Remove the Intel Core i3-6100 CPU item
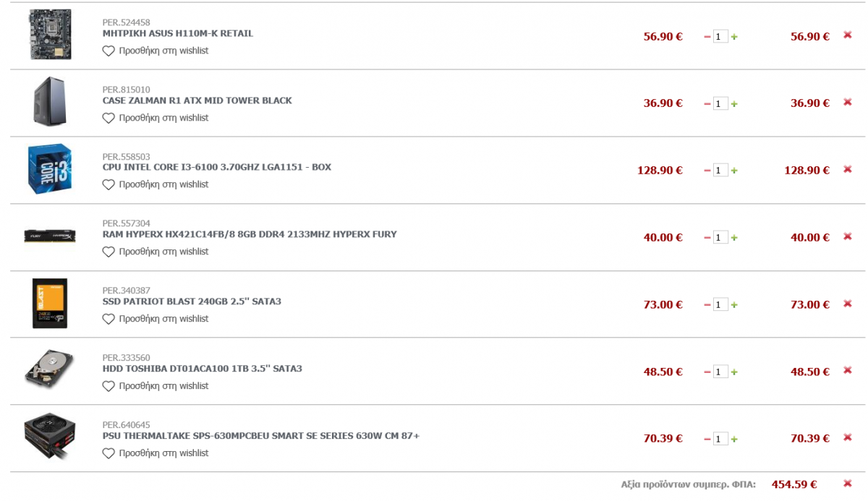The width and height of the screenshot is (868, 501). [x=848, y=169]
